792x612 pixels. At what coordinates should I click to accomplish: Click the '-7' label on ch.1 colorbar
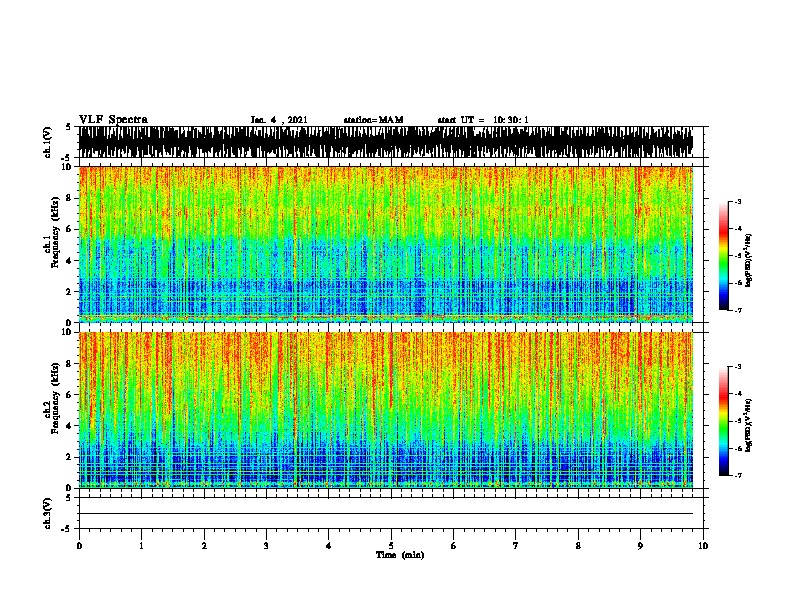click(737, 310)
